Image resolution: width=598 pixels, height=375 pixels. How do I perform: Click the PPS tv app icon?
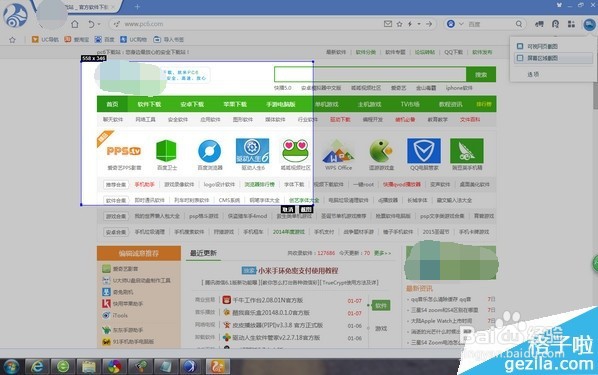124,151
